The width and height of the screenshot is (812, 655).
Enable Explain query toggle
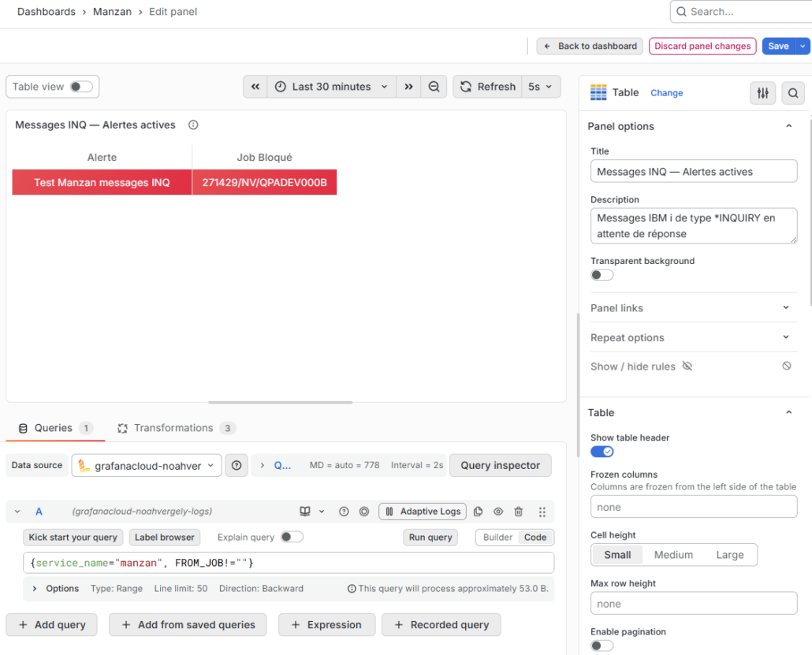click(292, 537)
